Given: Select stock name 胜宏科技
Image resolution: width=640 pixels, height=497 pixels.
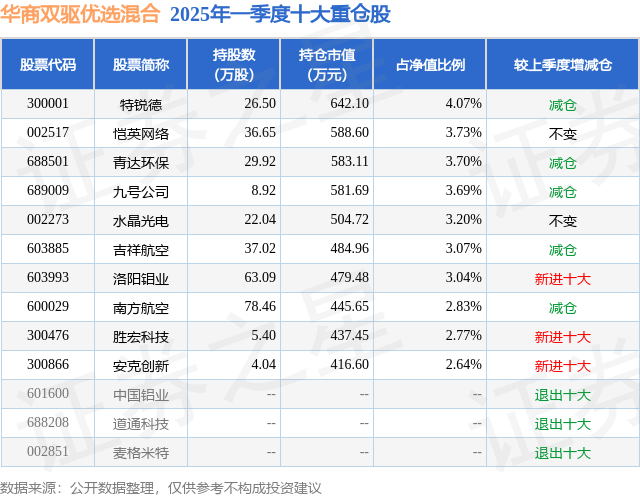Looking at the screenshot, I should click(x=141, y=337).
